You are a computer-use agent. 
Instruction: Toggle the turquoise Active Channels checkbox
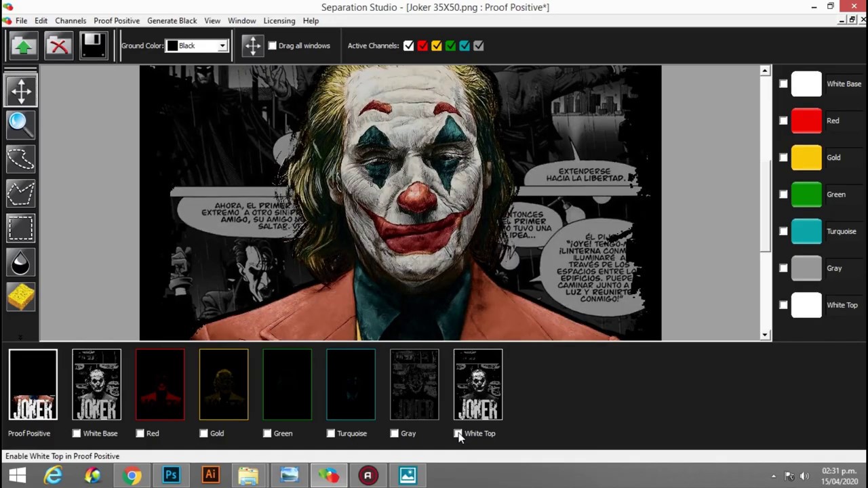coord(465,46)
